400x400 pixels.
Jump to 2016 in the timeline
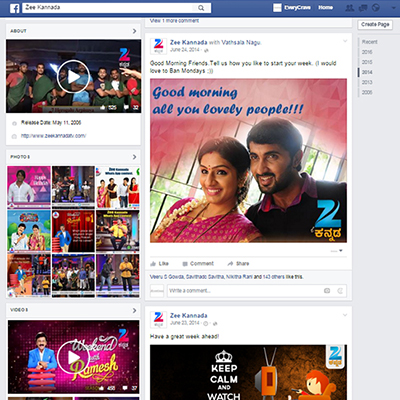pyautogui.click(x=367, y=52)
